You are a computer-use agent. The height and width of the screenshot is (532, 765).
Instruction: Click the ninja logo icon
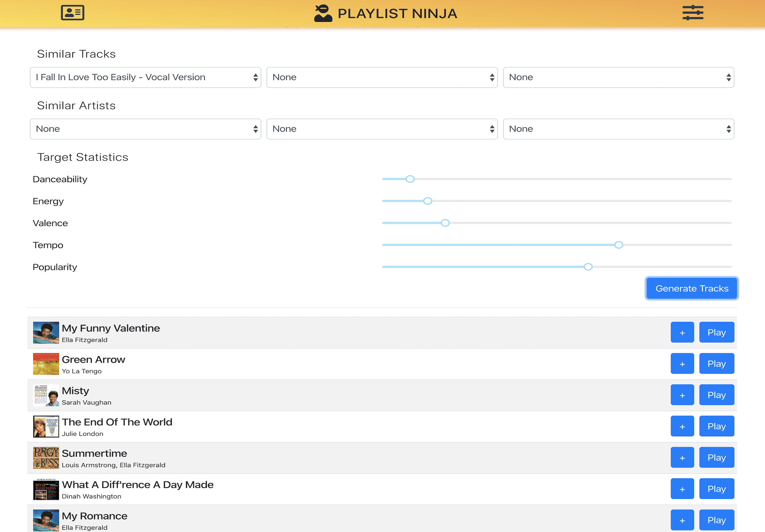click(x=323, y=13)
